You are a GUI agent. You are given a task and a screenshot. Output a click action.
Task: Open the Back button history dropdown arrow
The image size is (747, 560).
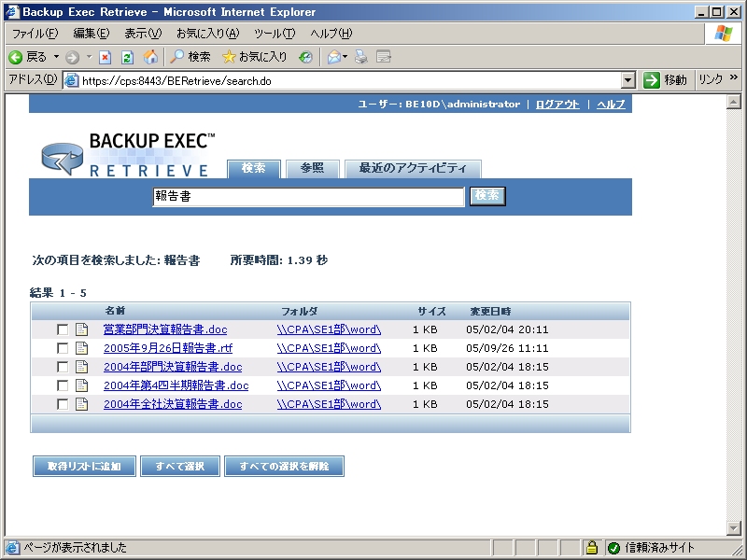[x=56, y=57]
